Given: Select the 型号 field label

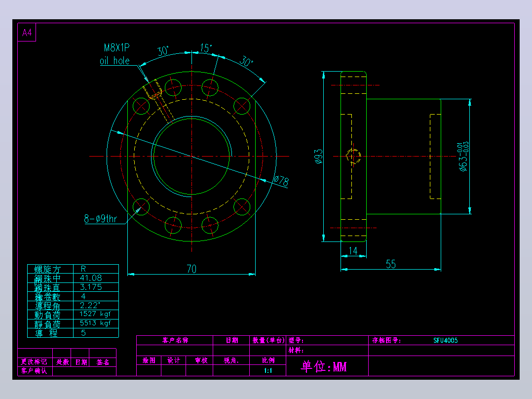Looking at the screenshot, I should click(296, 340).
